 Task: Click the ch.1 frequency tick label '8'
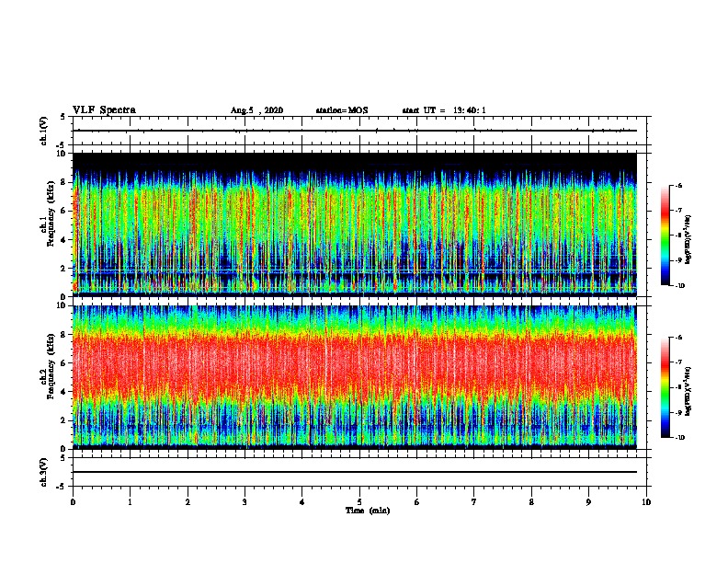[x=63, y=182]
